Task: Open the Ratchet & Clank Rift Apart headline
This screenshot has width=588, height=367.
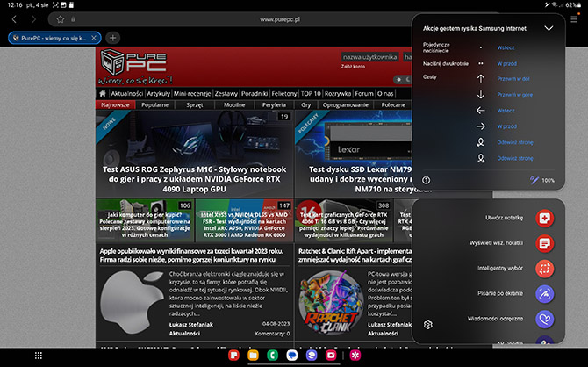Action: [355, 255]
